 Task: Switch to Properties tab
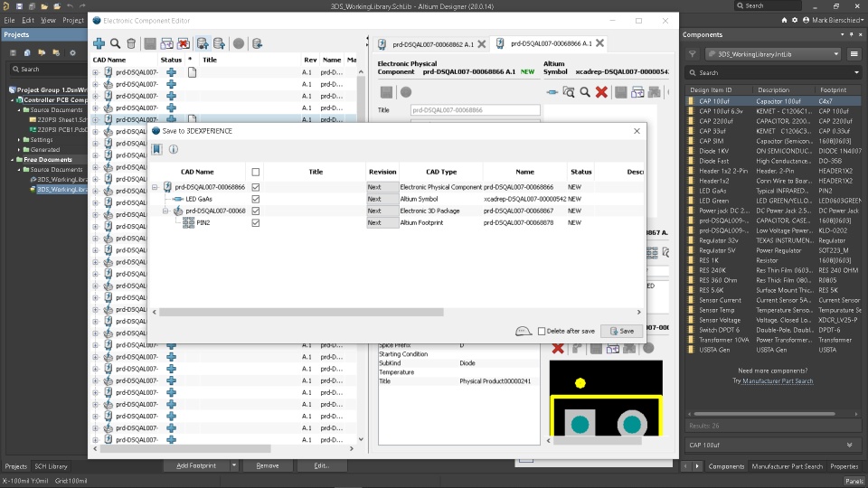[844, 466]
